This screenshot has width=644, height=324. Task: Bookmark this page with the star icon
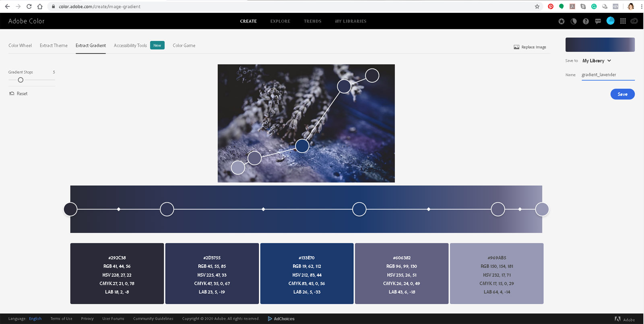tap(537, 6)
